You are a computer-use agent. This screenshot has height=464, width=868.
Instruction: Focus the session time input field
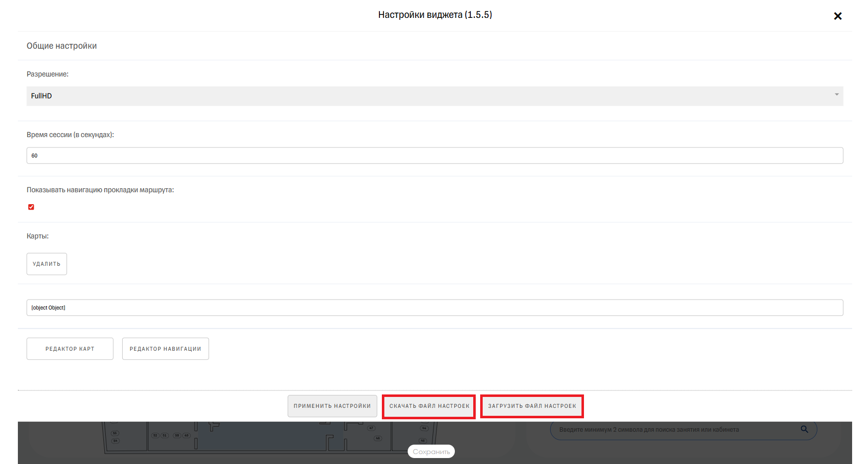434,155
